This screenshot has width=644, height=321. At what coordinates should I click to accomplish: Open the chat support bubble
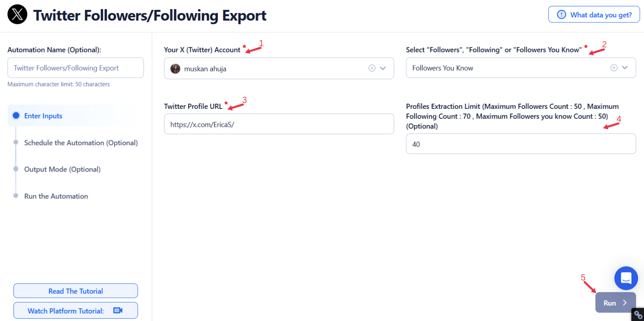coord(626,278)
